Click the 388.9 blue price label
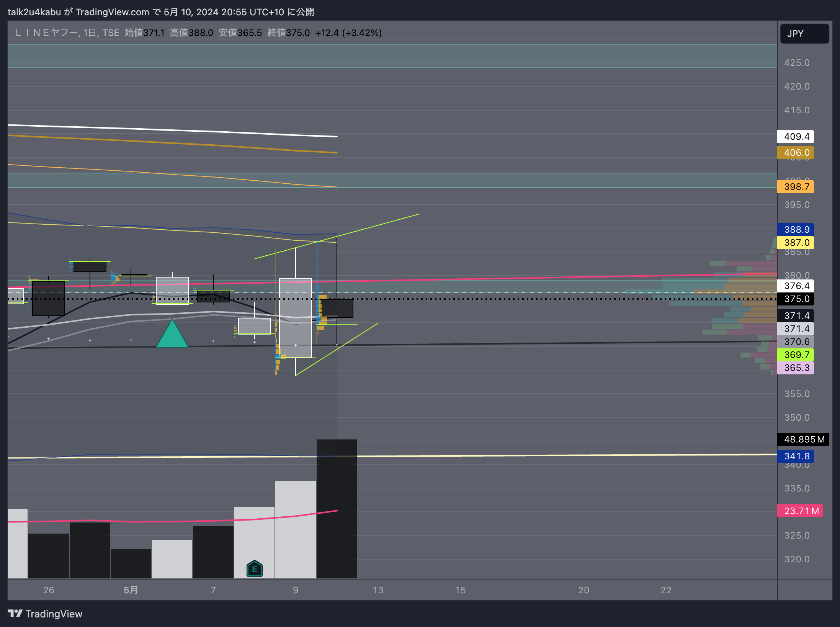The height and width of the screenshot is (627, 840). [796, 230]
